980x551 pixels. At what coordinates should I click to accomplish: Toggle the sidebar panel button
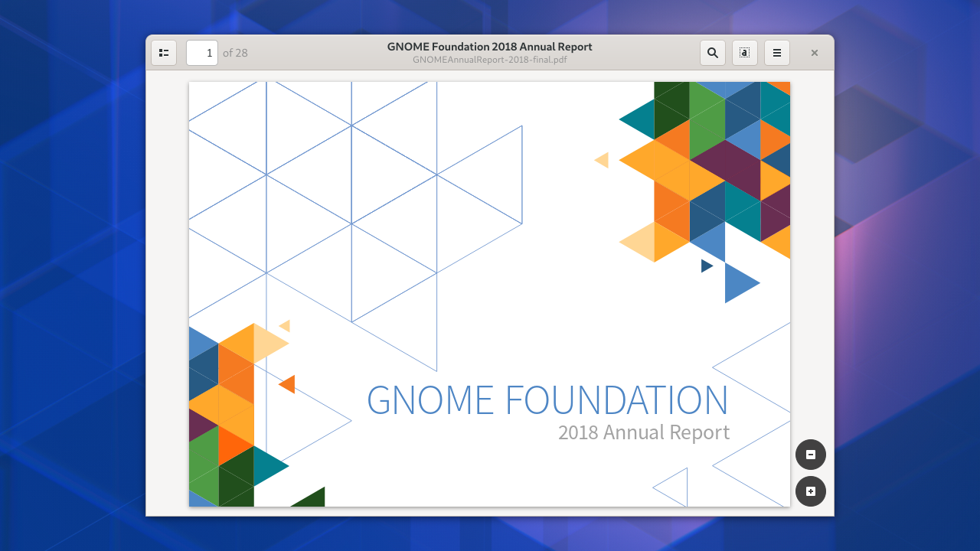164,53
